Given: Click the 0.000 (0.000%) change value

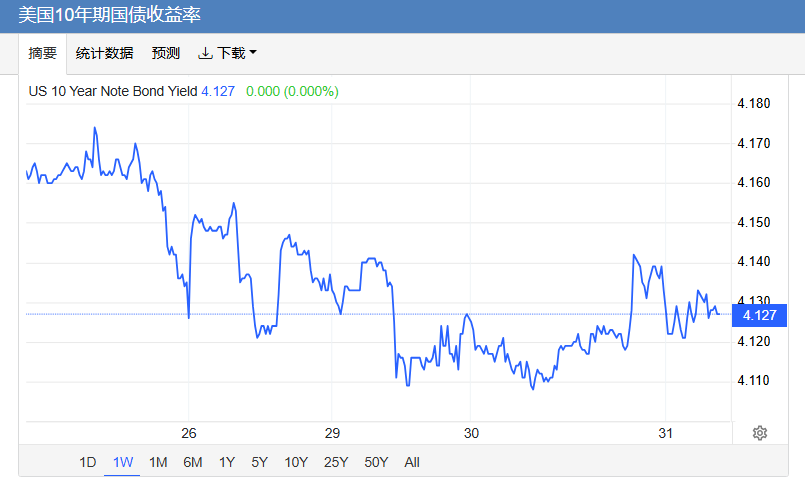Looking at the screenshot, I should [292, 91].
